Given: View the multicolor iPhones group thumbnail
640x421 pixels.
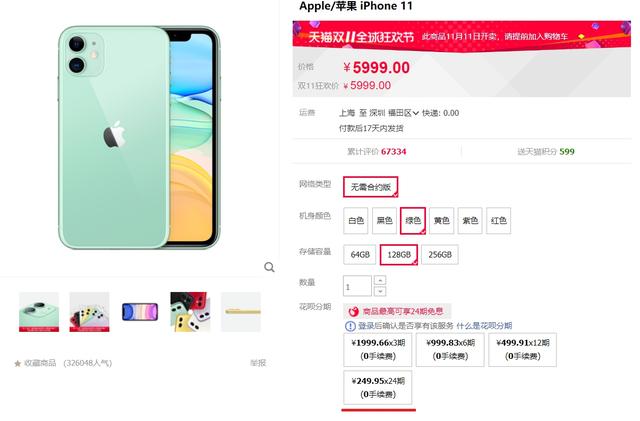Looking at the screenshot, I should click(89, 312).
